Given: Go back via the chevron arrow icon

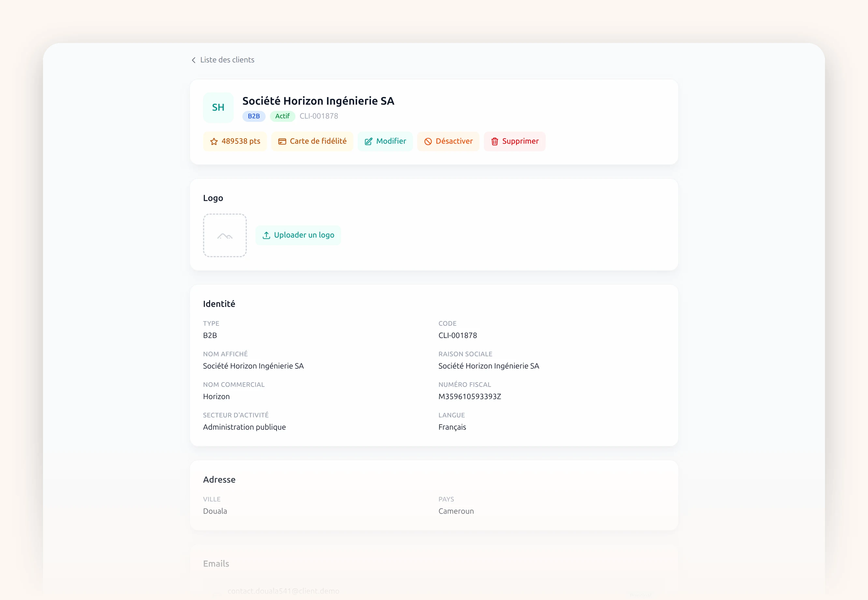Looking at the screenshot, I should coord(194,60).
